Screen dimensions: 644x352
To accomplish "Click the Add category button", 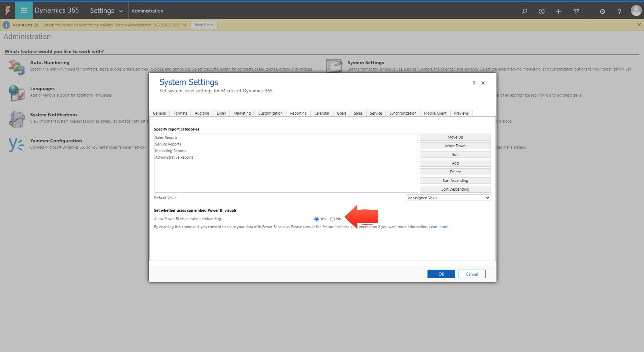I will pyautogui.click(x=455, y=163).
